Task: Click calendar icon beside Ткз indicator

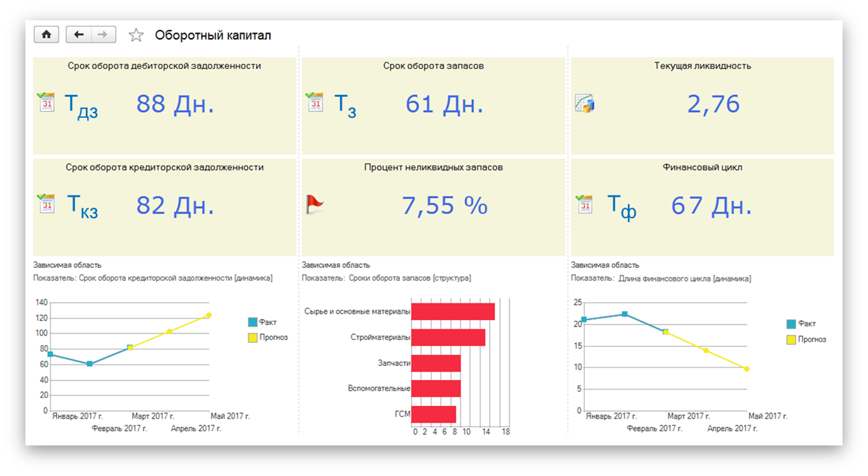Action: 46,204
